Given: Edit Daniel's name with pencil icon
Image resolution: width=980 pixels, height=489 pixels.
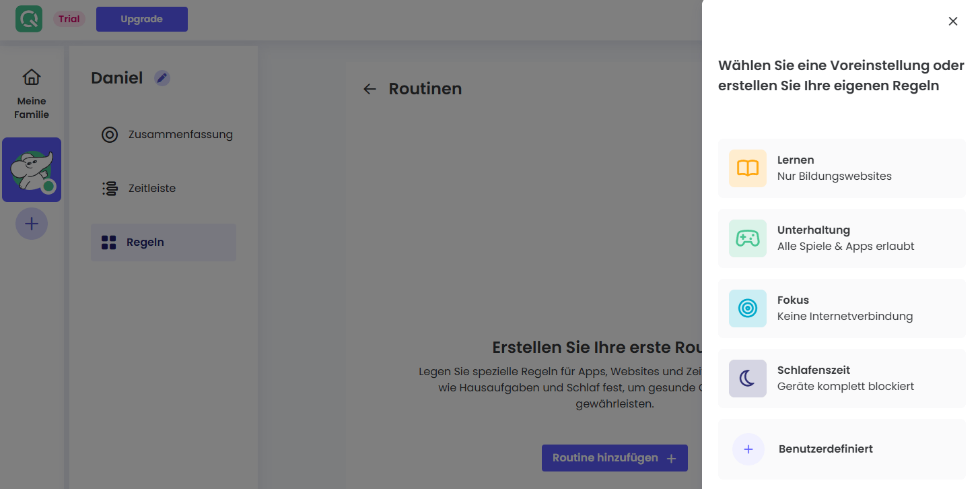Looking at the screenshot, I should coord(162,78).
